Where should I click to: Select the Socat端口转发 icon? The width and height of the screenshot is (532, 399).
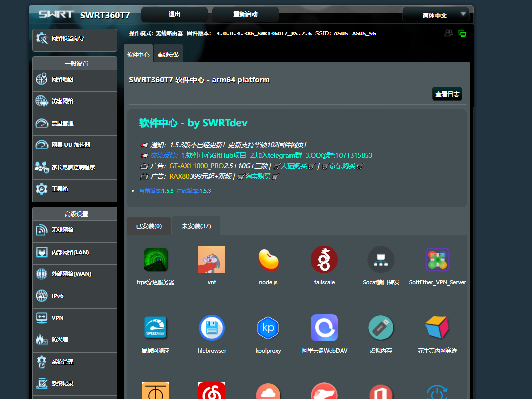click(x=381, y=260)
